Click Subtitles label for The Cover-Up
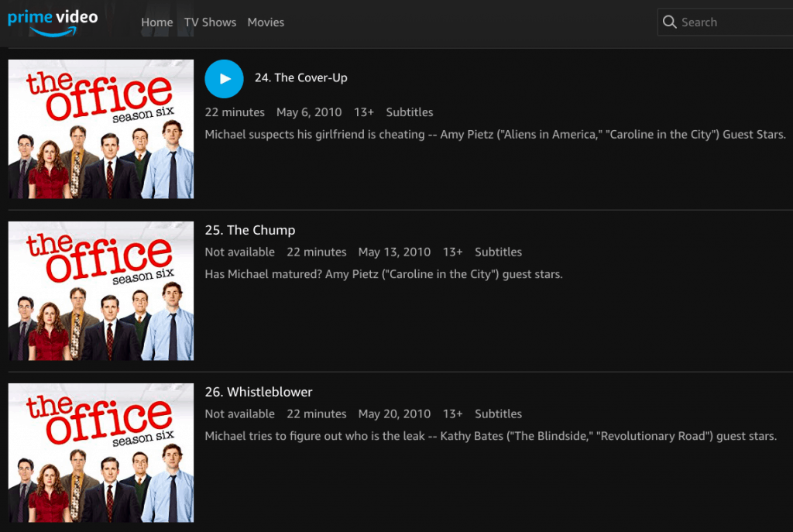Screen dimensions: 793x532 [410, 112]
